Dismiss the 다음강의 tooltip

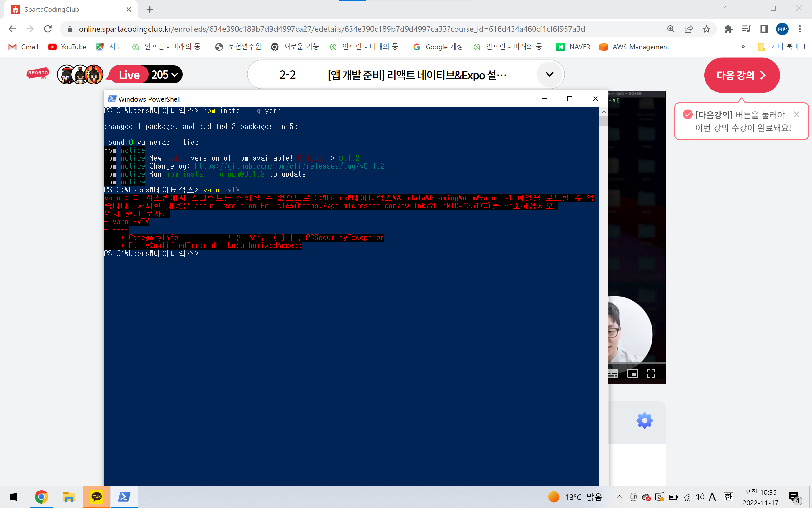(x=796, y=114)
